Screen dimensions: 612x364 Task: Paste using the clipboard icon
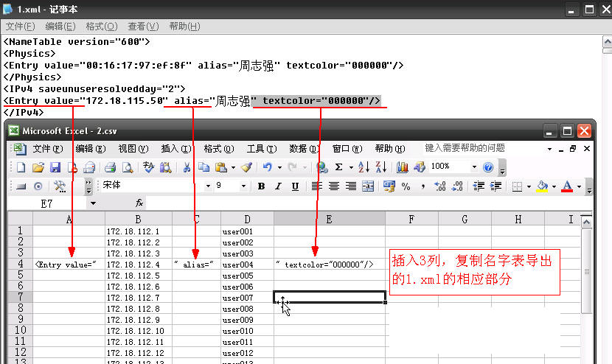[221, 167]
